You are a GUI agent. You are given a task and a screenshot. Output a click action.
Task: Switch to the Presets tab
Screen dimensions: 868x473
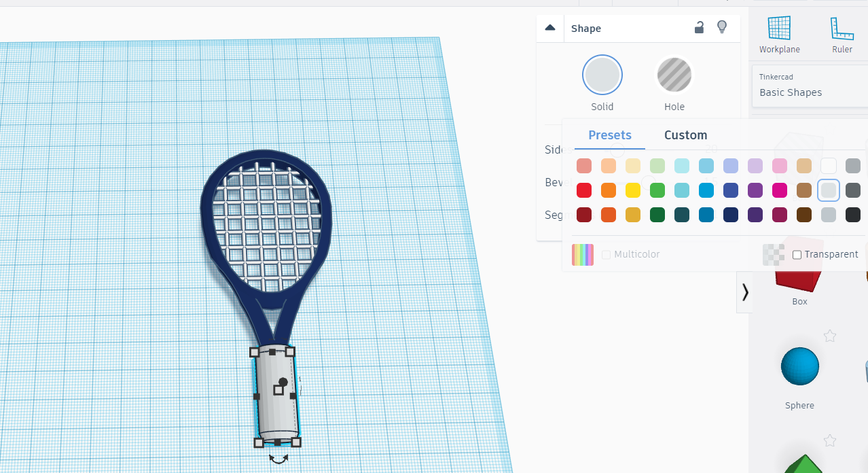coord(609,135)
